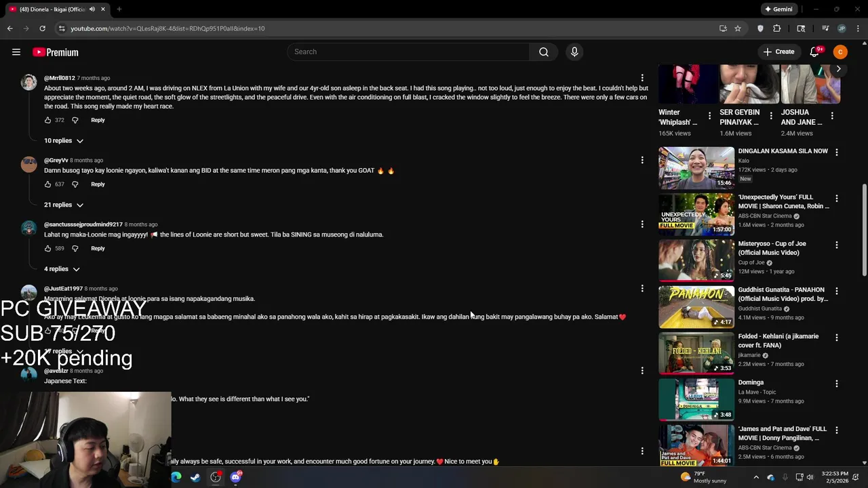Open the ABS-CBN Star Cinema channel under Unexpectedly Yours
868x488 pixels.
765,216
